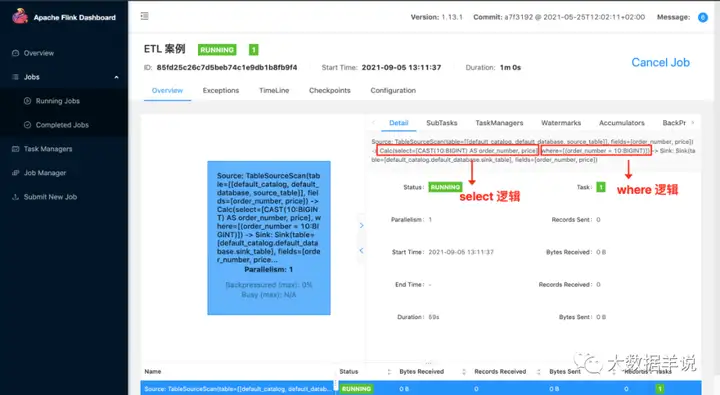Collapse the Jobs submenu chevron
Screen dimensions: 720x395
[116, 77]
